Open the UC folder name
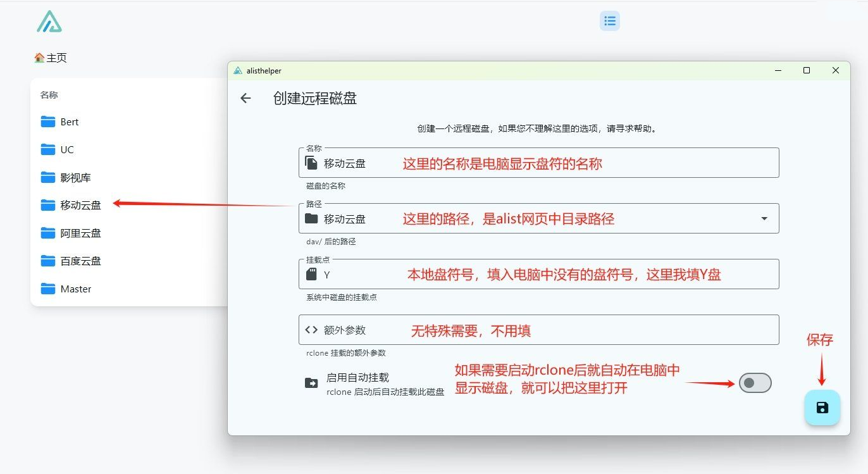Image resolution: width=868 pixels, height=474 pixels. (67, 150)
